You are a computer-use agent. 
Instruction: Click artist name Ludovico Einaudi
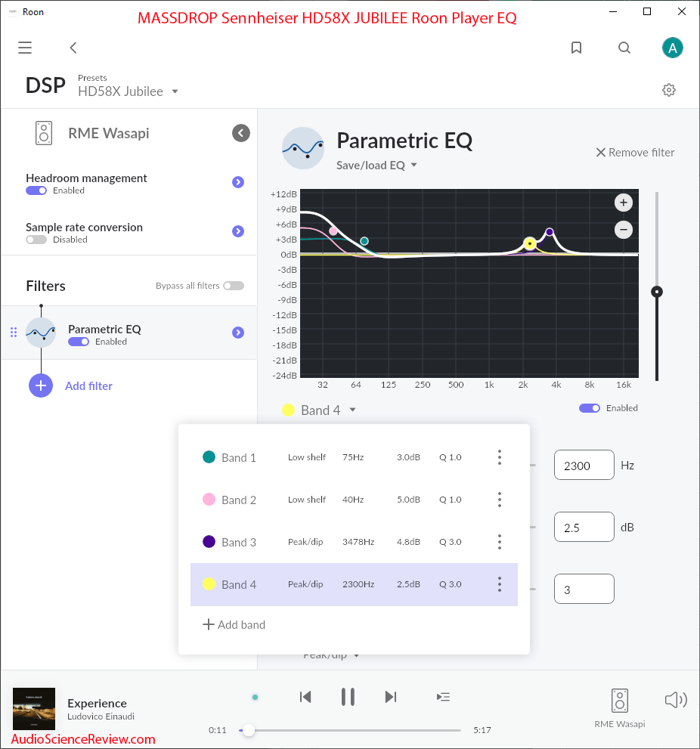(101, 717)
